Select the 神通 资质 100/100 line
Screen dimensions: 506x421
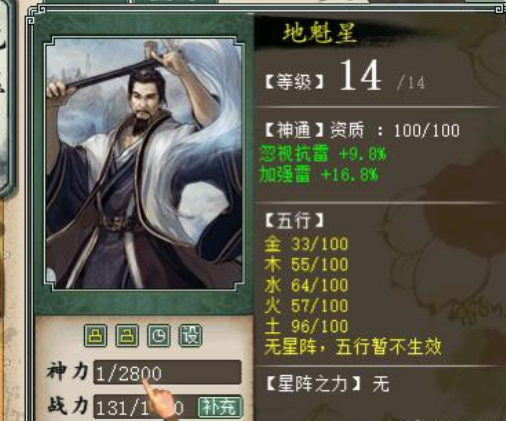point(362,130)
